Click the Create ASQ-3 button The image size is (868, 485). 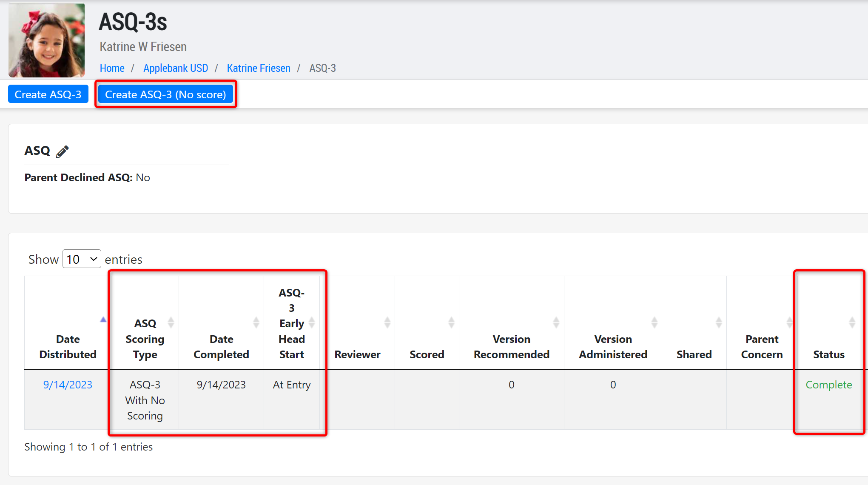(48, 94)
